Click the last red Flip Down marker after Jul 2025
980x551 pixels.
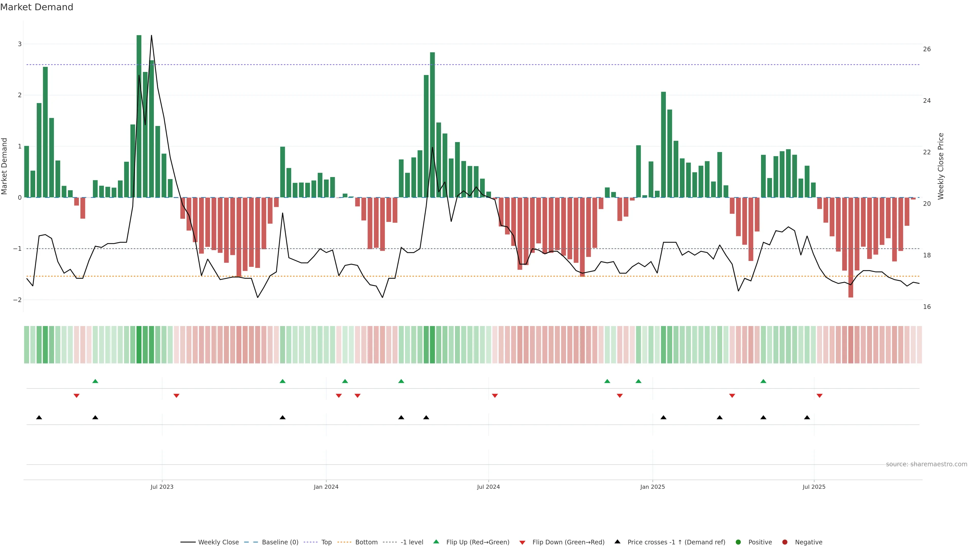pos(819,396)
